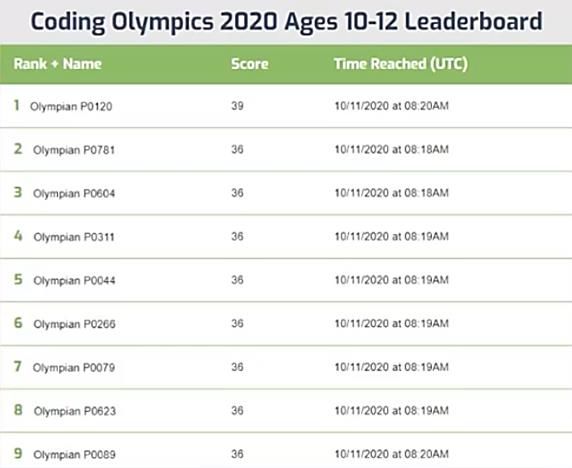Select the Olympian P0266 name

[74, 324]
